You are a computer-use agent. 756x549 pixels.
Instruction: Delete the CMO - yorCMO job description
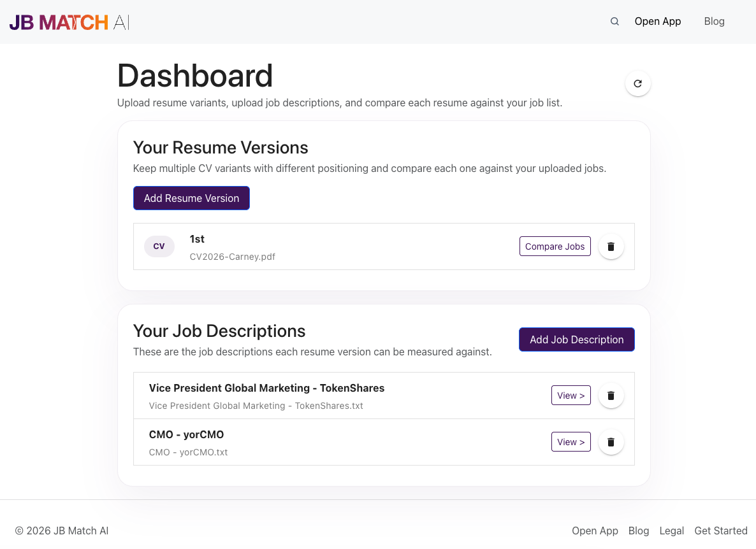pyautogui.click(x=611, y=441)
